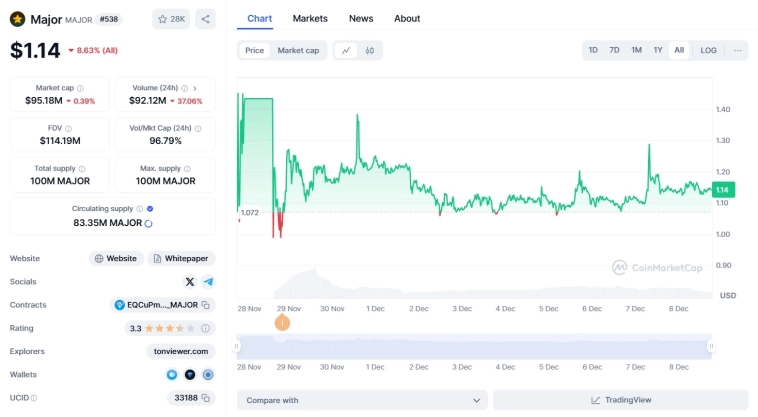Viewport: 758px width, 417px height.
Task: Enable LOG scale on the chart
Action: [708, 50]
